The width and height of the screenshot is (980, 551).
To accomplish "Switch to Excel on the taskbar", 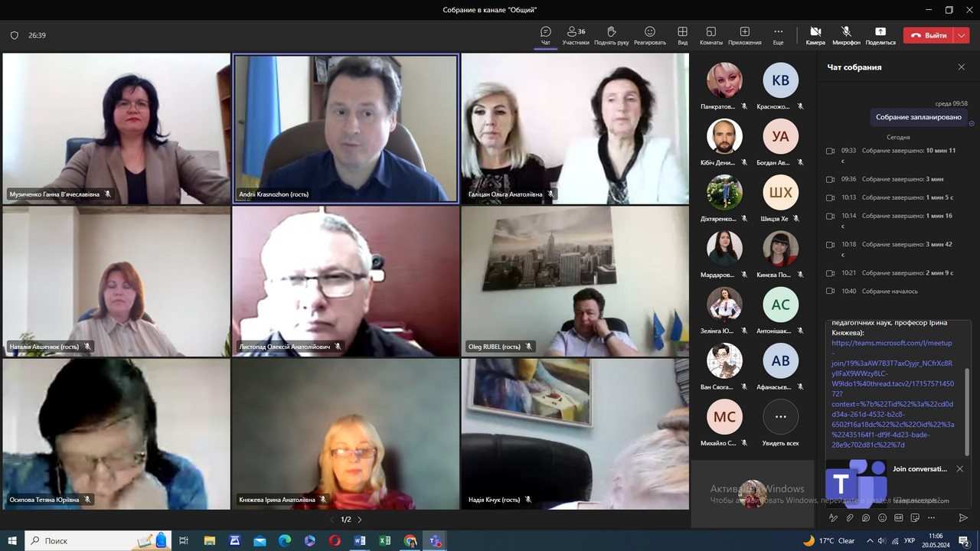I will coord(384,540).
